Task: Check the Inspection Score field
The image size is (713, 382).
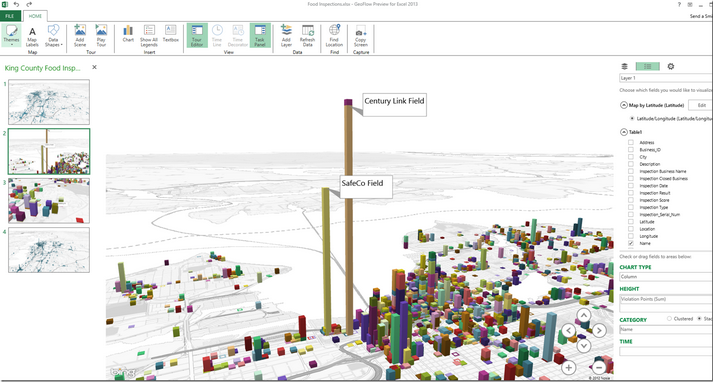Action: 631,200
